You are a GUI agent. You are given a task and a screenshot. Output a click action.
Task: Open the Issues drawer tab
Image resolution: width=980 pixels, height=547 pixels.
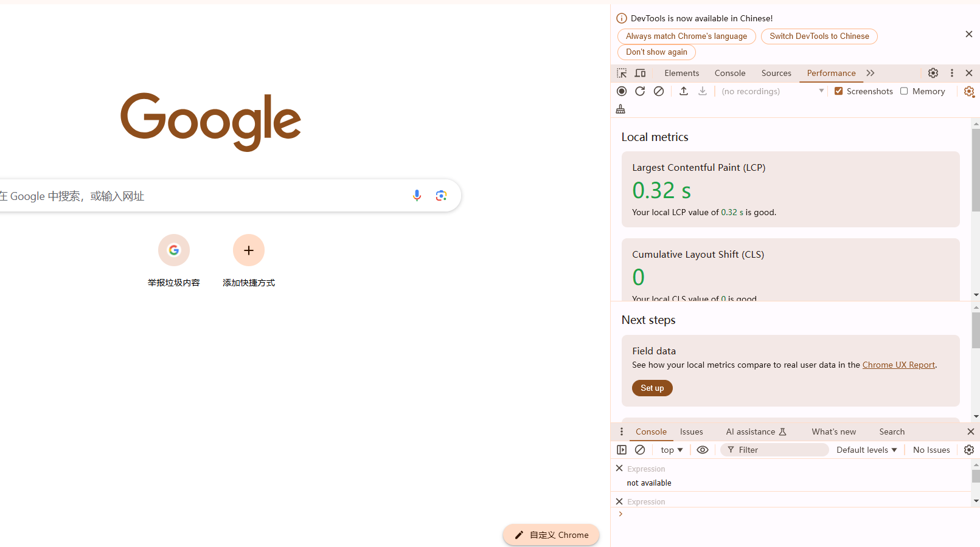pos(691,432)
